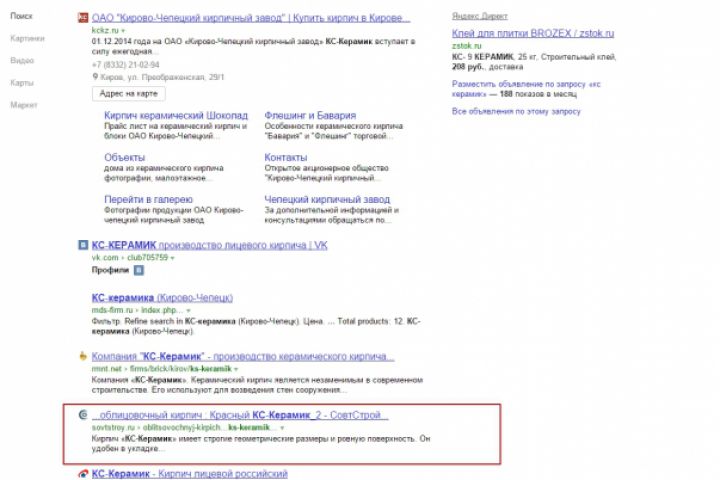This screenshot has height=480, width=720.
Task: Click the VK favicon beside the КС-КЕРАМИК result
Action: [x=83, y=245]
